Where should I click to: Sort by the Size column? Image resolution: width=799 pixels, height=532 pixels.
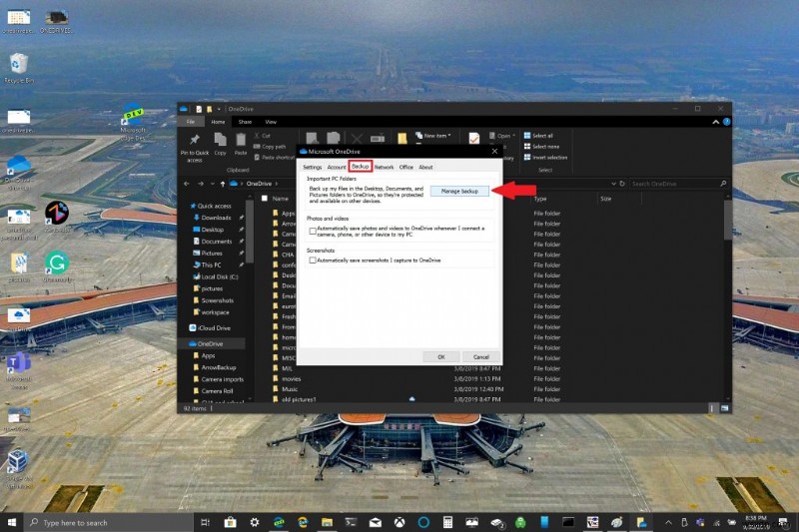(605, 199)
